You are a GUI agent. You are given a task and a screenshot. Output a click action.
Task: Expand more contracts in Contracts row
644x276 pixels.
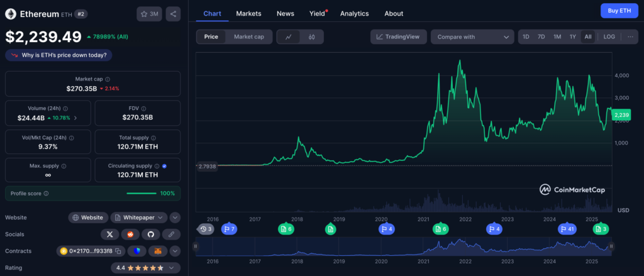[175, 251]
